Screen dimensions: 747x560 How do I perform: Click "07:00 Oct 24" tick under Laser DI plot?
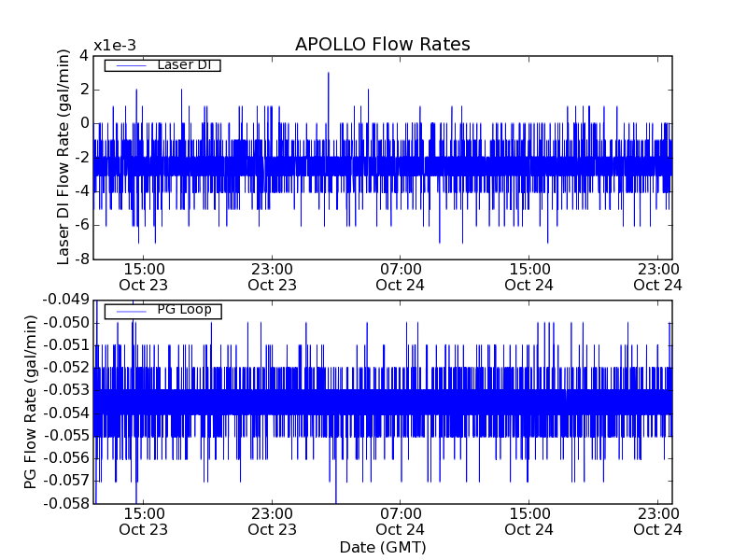[401, 277]
